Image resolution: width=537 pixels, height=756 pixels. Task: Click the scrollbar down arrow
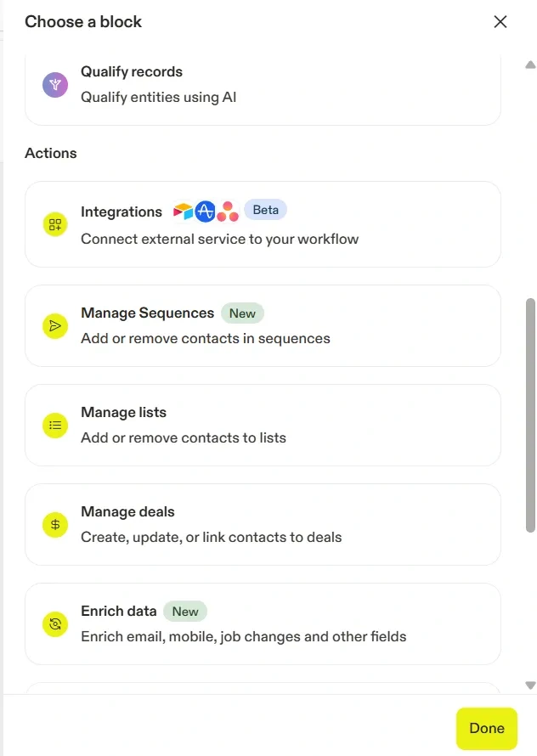[530, 685]
